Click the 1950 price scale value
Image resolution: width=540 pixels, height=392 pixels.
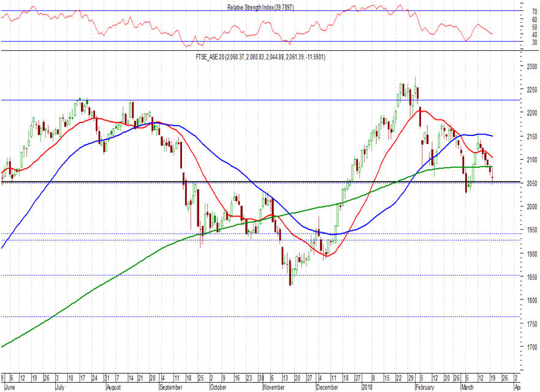(x=532, y=230)
